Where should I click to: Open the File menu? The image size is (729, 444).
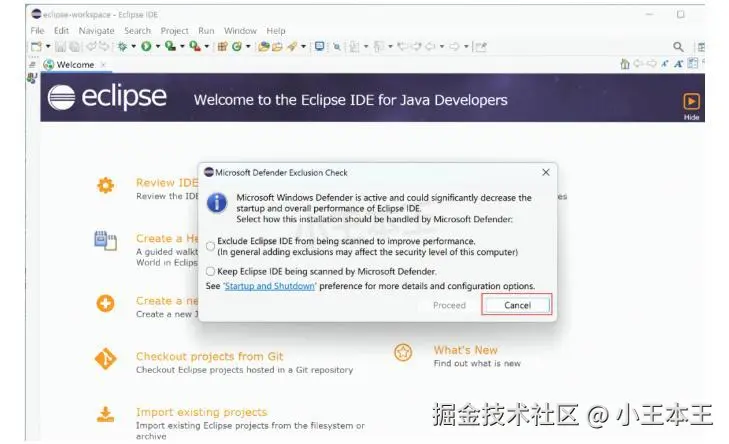pos(37,31)
